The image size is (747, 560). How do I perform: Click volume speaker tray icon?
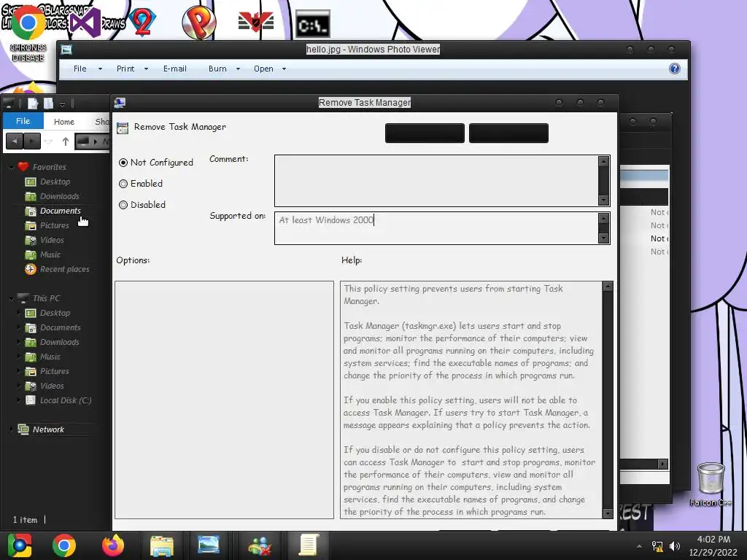675,546
